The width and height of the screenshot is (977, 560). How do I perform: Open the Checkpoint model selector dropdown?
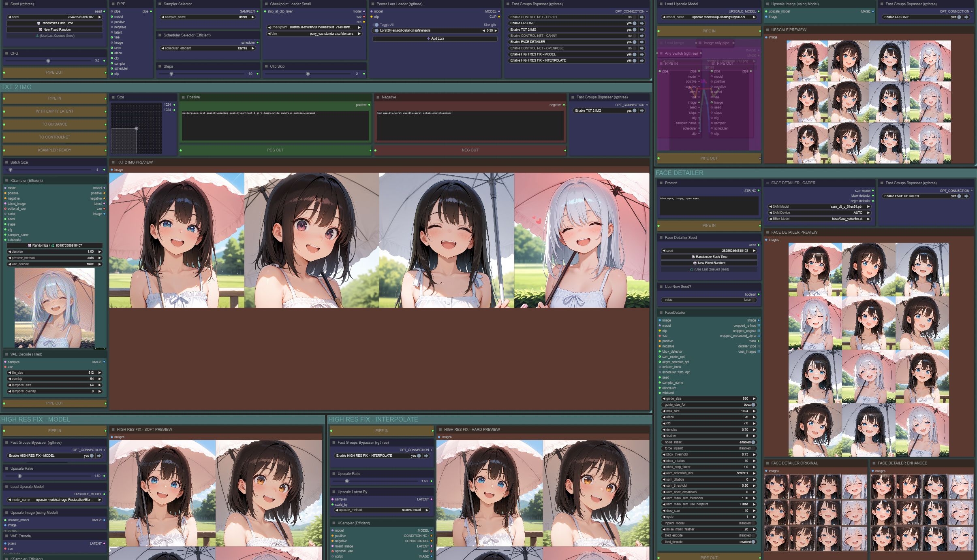coord(314,28)
